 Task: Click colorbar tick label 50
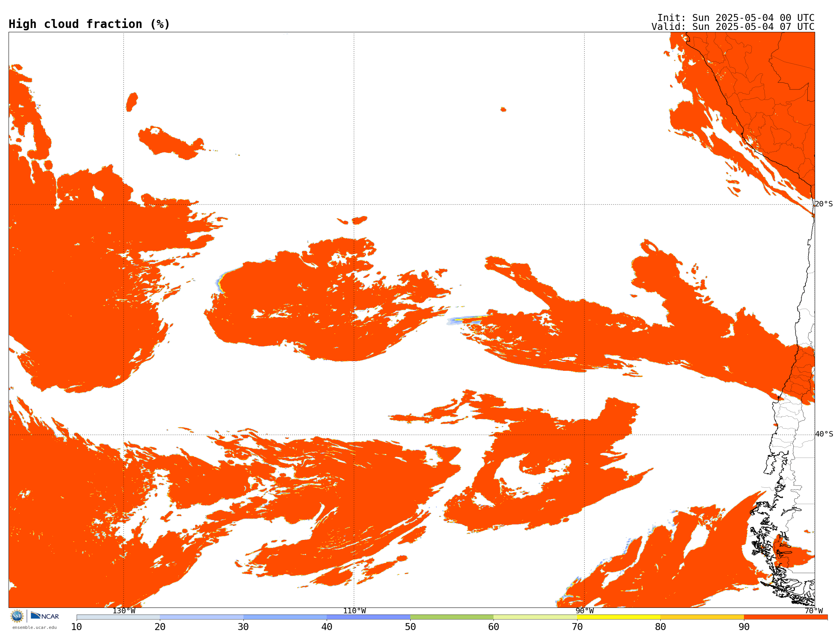(410, 627)
